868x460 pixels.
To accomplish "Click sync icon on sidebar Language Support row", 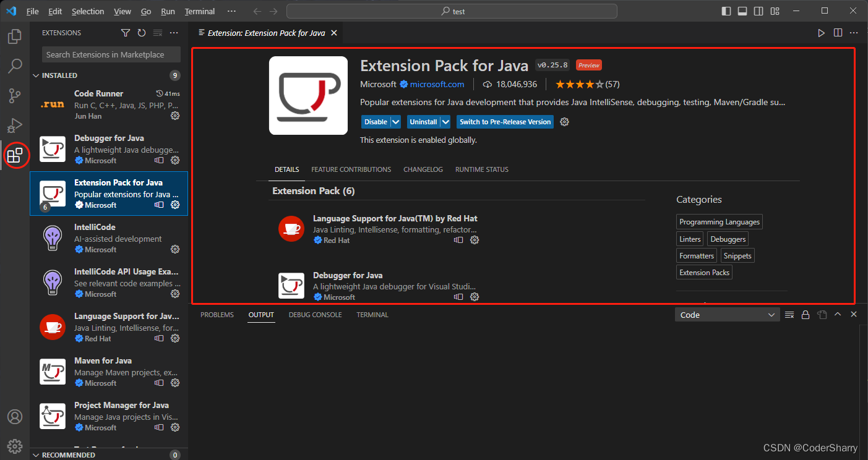I will [159, 338].
